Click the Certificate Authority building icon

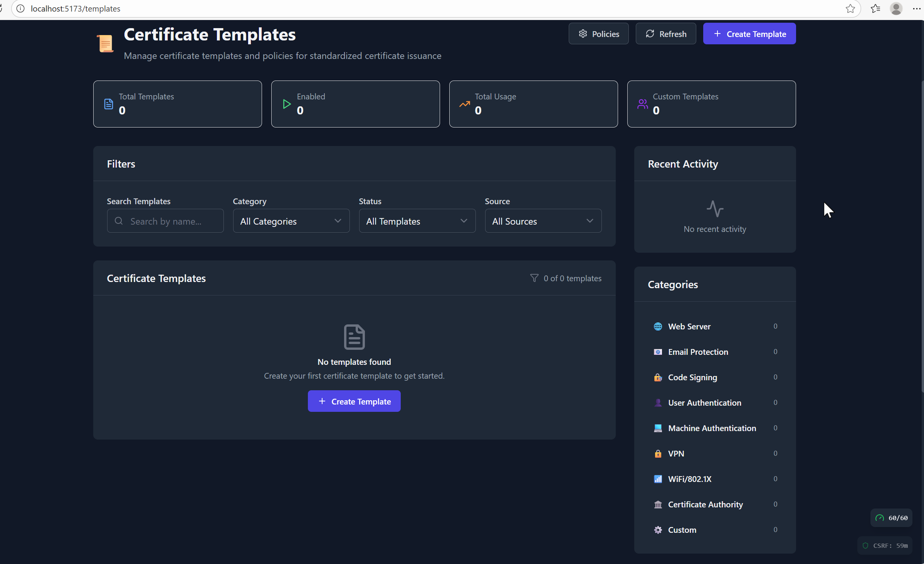pyautogui.click(x=658, y=504)
